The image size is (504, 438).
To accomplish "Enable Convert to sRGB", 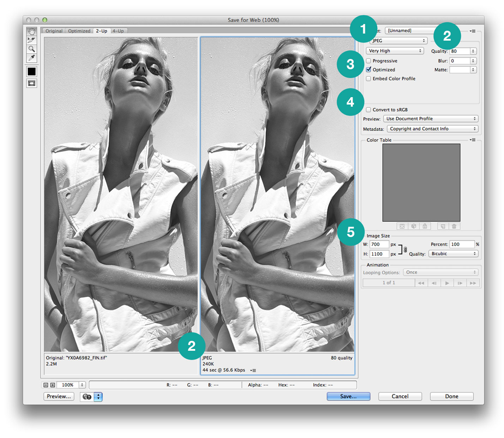I will pos(368,109).
